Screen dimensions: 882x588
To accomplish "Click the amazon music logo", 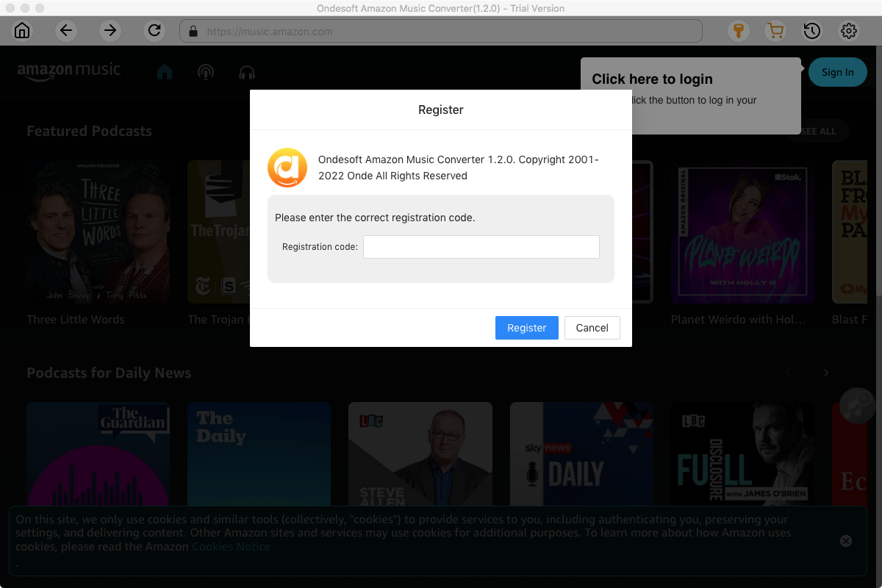I will pyautogui.click(x=69, y=71).
